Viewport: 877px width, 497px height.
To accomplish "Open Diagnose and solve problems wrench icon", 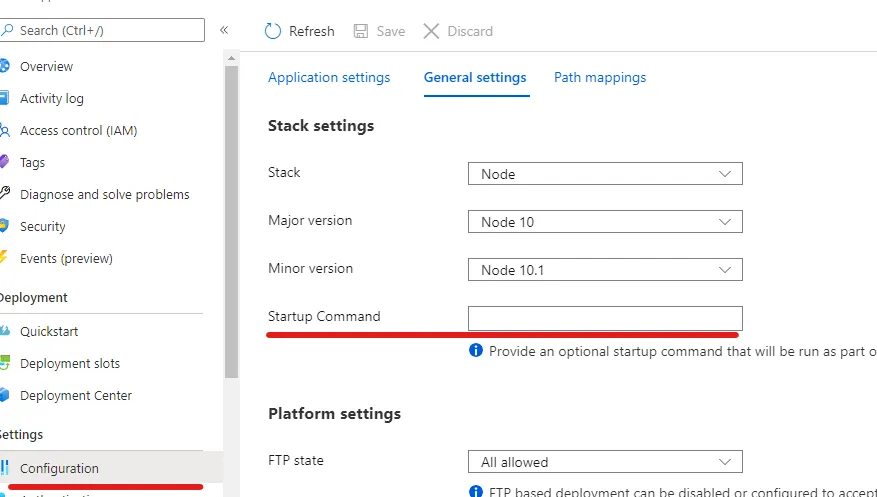I will (x=4, y=194).
